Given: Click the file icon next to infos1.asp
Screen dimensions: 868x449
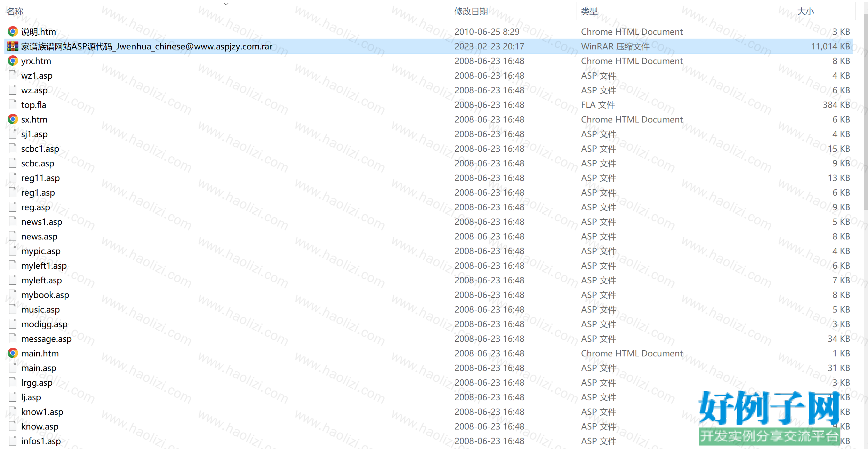Looking at the screenshot, I should click(13, 441).
